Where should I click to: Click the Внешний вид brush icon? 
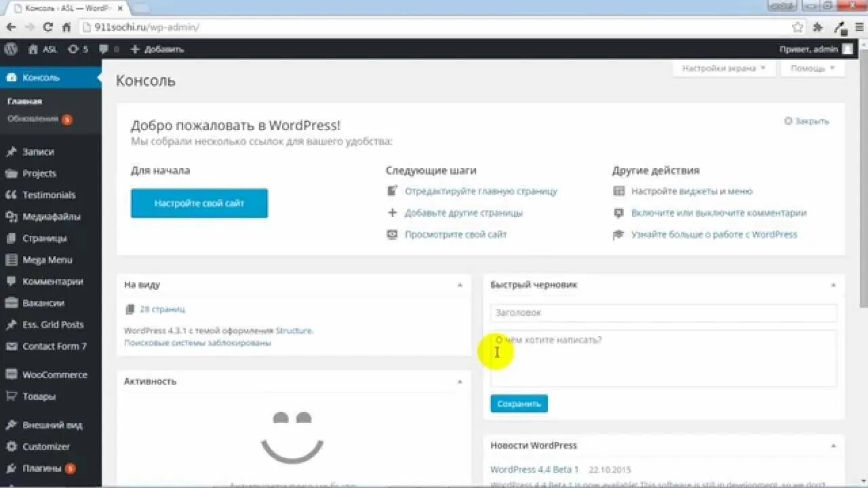11,425
